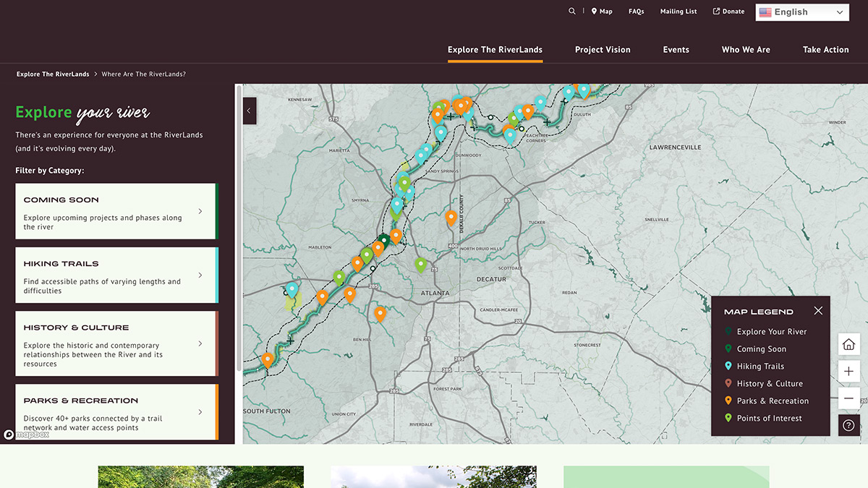Select the orange pin above South Fulton

click(x=268, y=359)
